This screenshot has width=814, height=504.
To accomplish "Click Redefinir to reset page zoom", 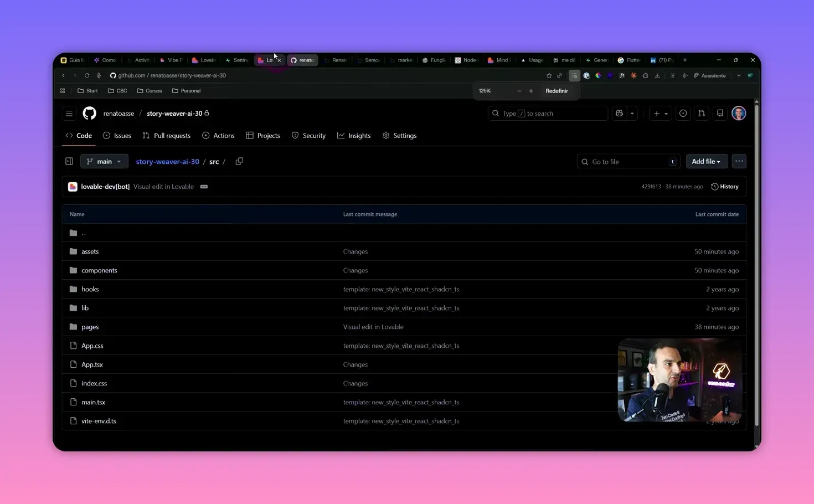I will tap(557, 90).
